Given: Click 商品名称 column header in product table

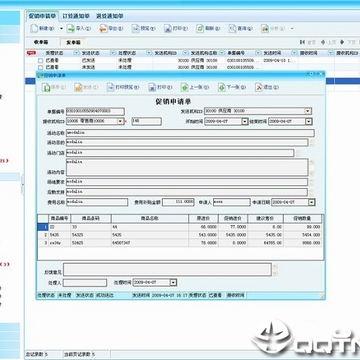Looking at the screenshot, I should click(x=149, y=219).
